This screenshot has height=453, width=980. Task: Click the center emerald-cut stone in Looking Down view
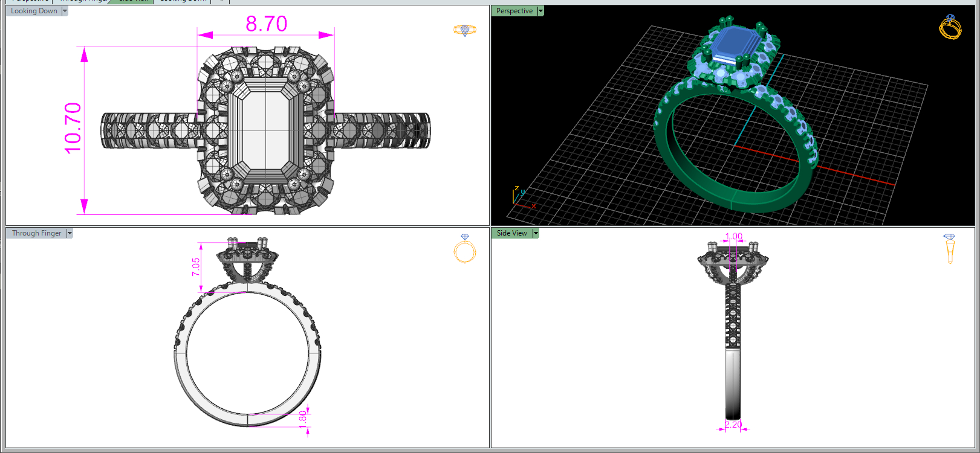point(266,129)
